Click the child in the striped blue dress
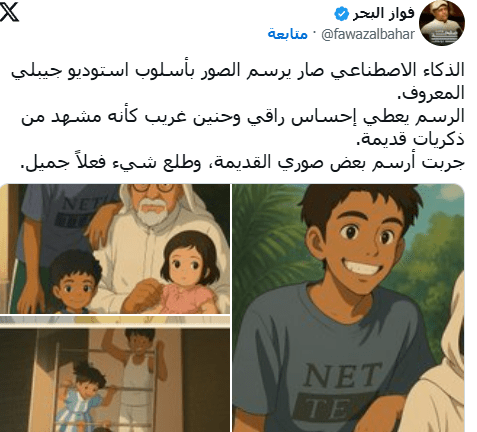The height and width of the screenshot is (432, 477). pyautogui.click(x=83, y=393)
